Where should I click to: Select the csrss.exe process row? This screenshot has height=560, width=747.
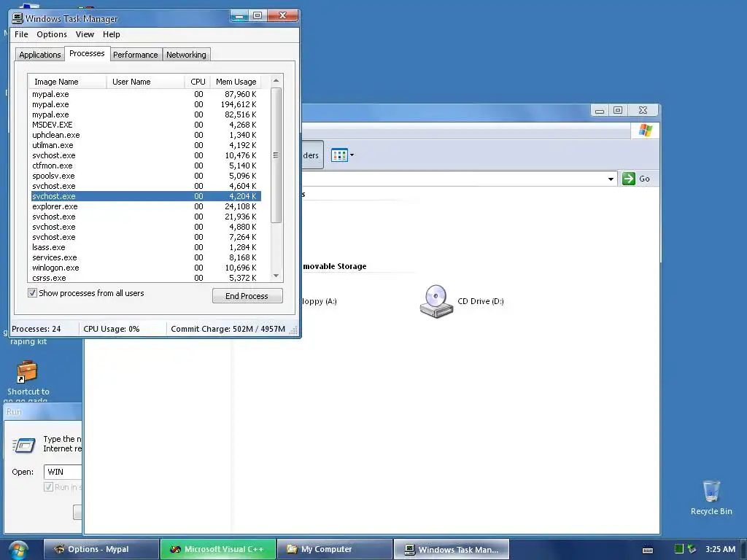146,278
